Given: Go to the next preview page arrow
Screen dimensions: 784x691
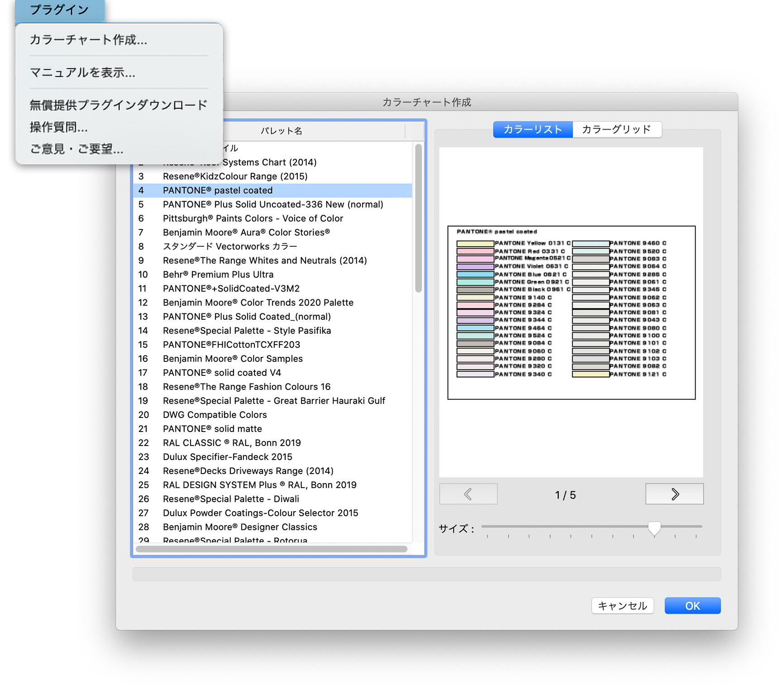Looking at the screenshot, I should [674, 494].
